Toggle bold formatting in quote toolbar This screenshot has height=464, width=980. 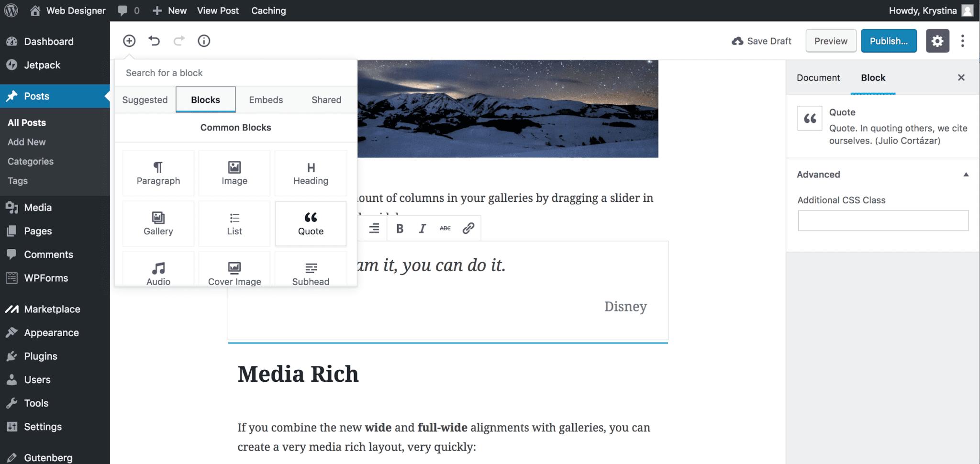(400, 229)
